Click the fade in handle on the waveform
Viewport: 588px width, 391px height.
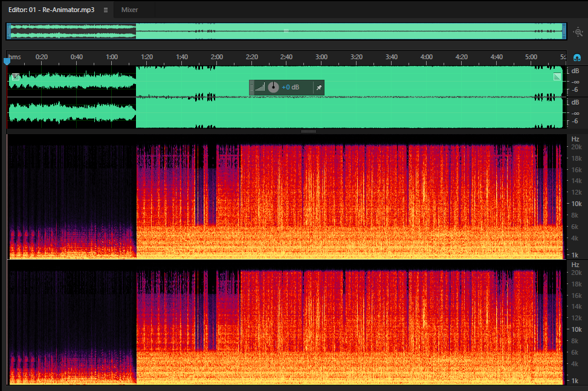(15, 77)
